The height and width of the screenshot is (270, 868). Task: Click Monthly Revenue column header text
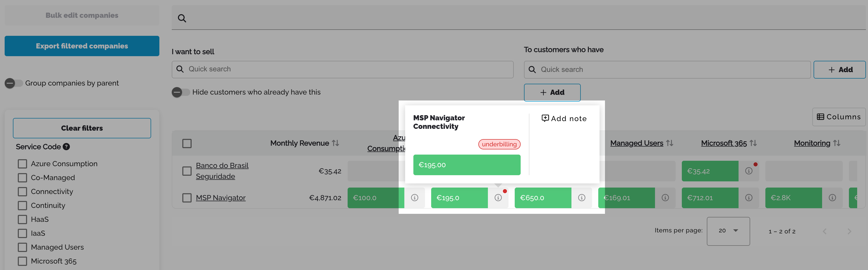[x=300, y=143]
